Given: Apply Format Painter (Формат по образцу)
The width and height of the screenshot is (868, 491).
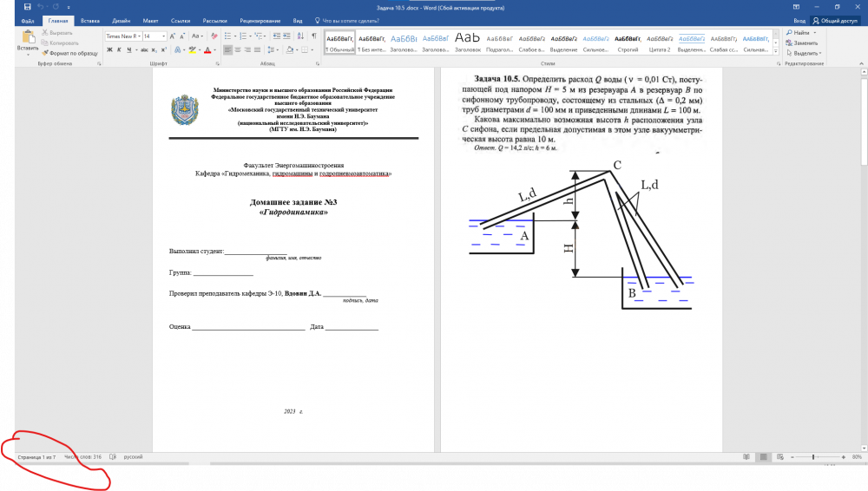Looking at the screenshot, I should (71, 53).
